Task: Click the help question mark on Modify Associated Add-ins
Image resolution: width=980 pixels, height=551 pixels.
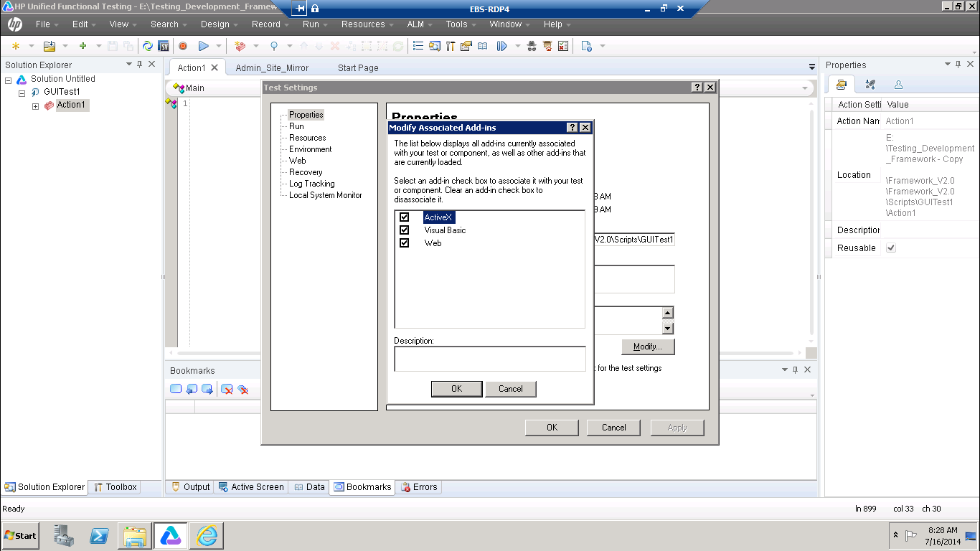Action: (572, 127)
